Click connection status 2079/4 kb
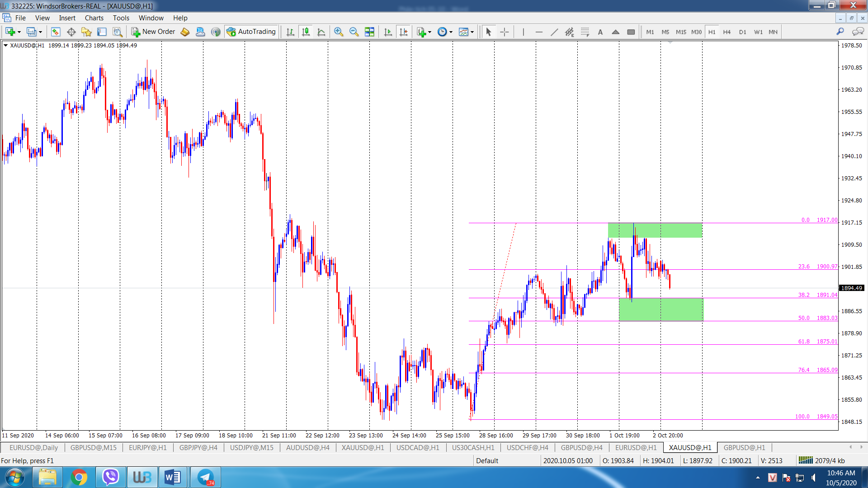Viewport: 868px width, 488px height. click(x=822, y=461)
